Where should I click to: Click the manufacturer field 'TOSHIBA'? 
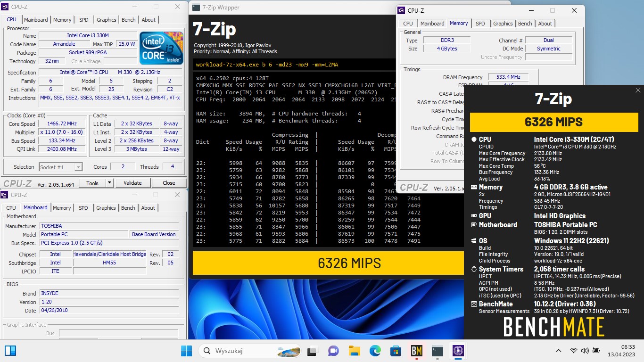coord(109,226)
